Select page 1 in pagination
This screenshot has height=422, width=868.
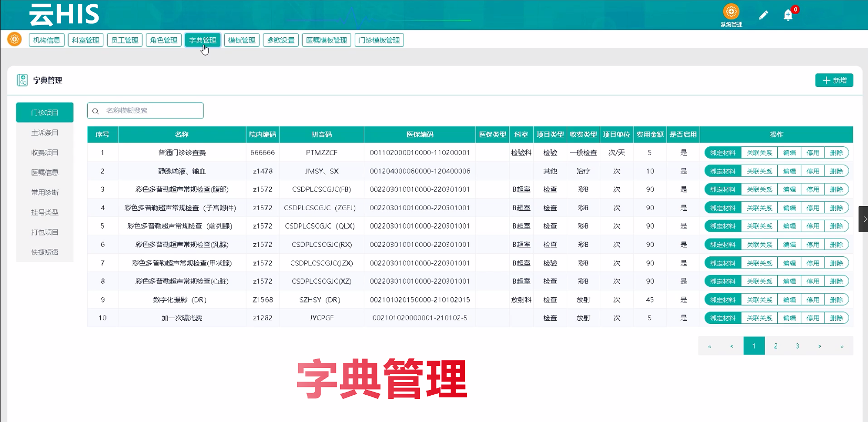(754, 346)
